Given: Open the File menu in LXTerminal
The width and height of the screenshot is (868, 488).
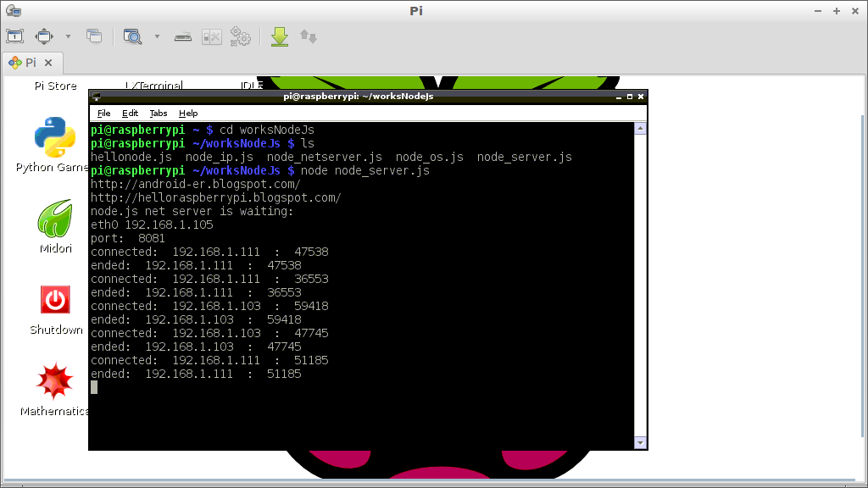Looking at the screenshot, I should click(x=103, y=113).
